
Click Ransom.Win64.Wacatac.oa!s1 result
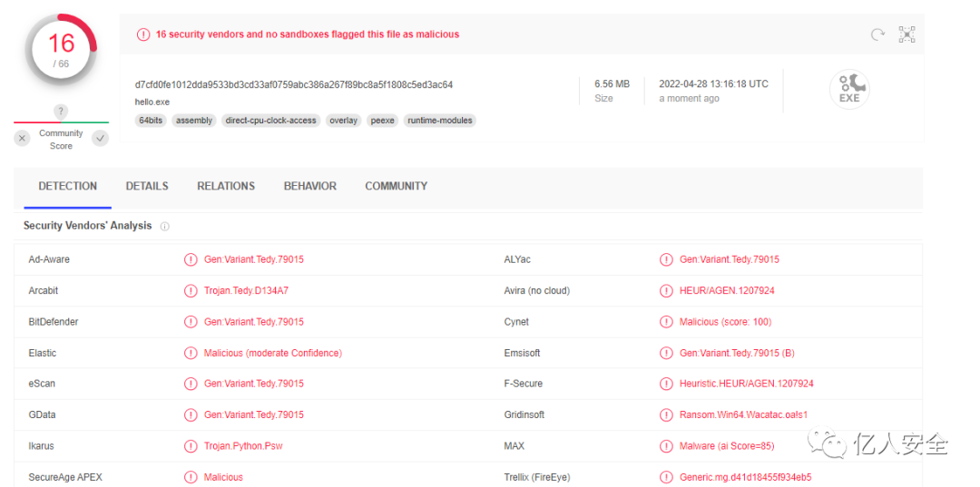(744, 415)
